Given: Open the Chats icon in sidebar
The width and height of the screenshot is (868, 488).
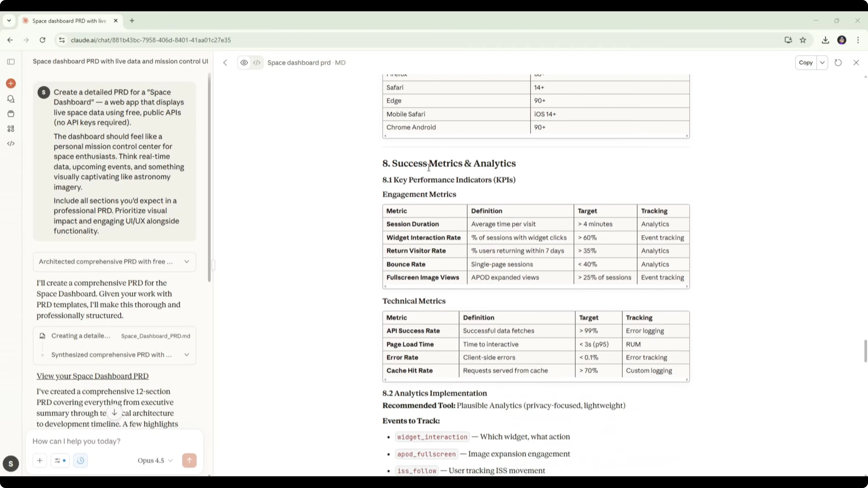Looking at the screenshot, I should (x=11, y=99).
